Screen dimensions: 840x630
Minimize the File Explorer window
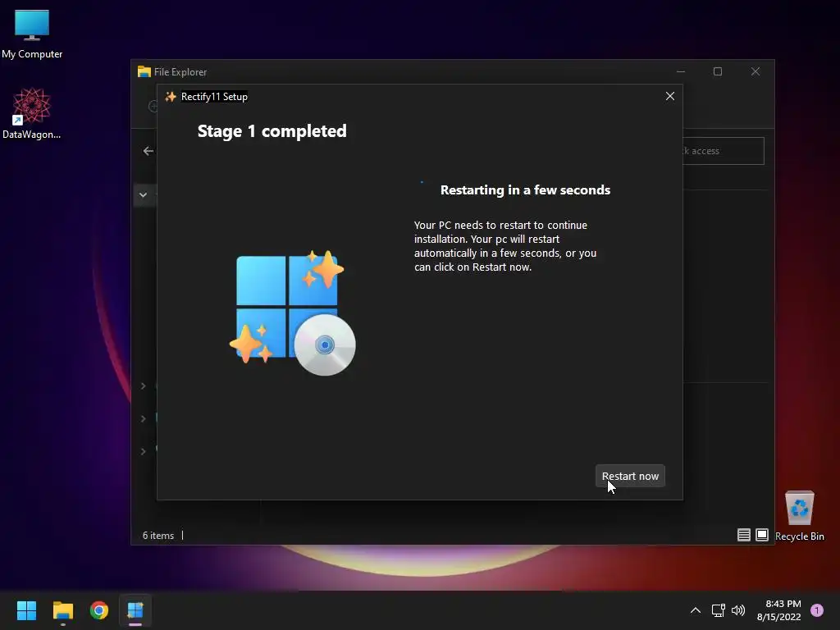[x=681, y=71]
